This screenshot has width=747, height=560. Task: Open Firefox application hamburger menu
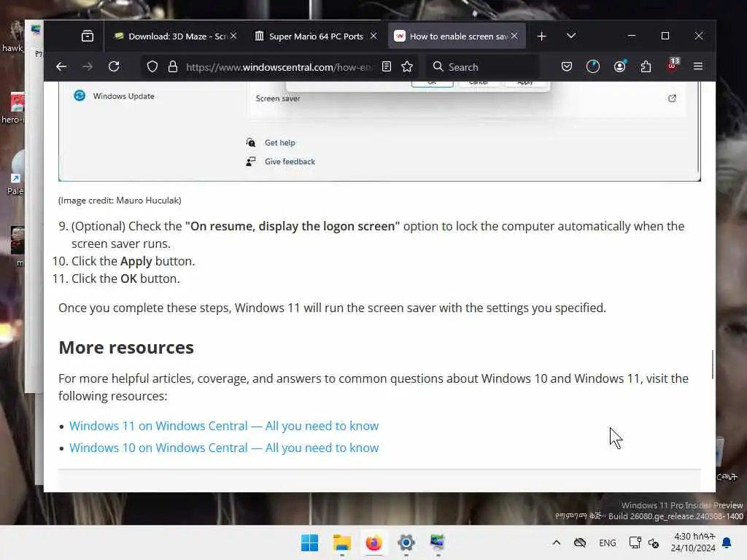[698, 66]
